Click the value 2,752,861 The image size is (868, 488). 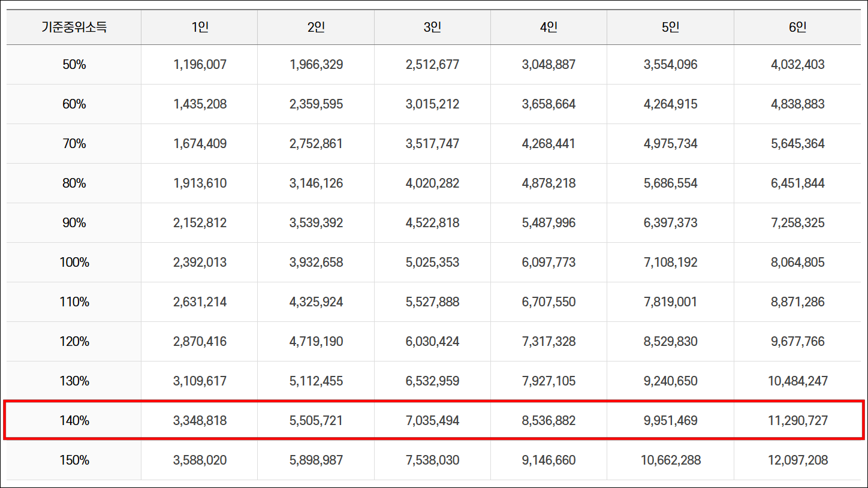coord(317,144)
